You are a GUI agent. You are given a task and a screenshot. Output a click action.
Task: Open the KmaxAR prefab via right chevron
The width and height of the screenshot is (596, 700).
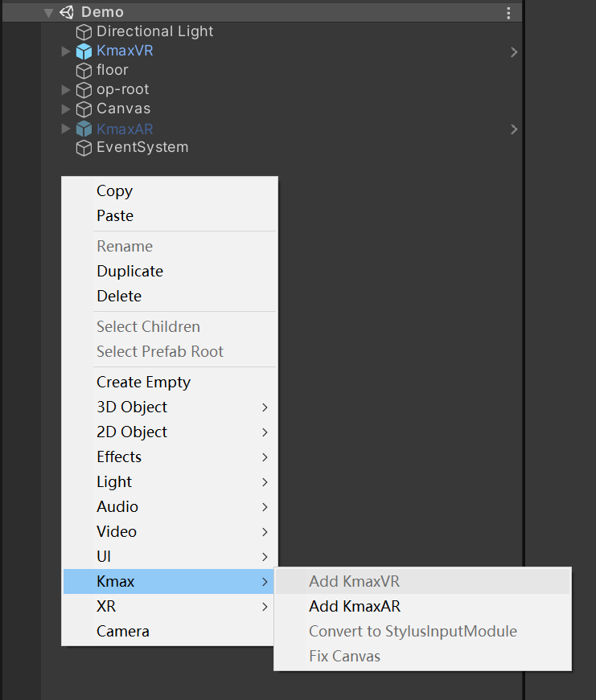[514, 129]
